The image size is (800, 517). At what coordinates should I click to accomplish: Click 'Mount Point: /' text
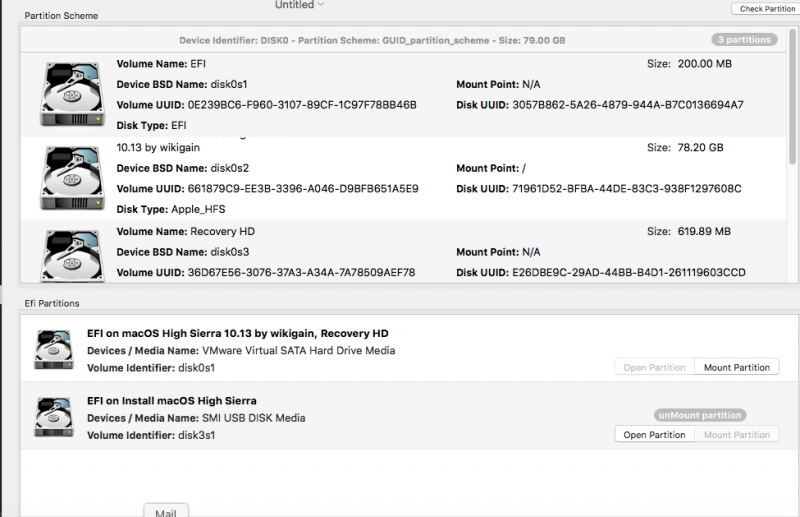[491, 168]
